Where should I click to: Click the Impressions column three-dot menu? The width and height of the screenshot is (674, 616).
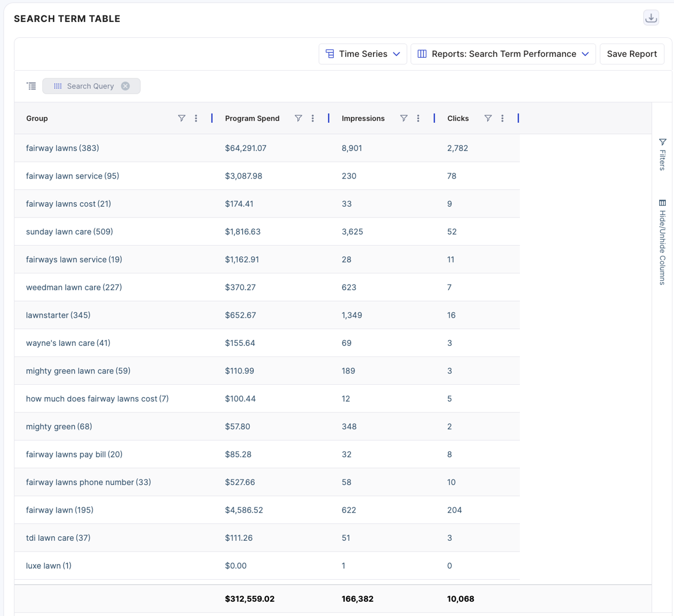(418, 118)
